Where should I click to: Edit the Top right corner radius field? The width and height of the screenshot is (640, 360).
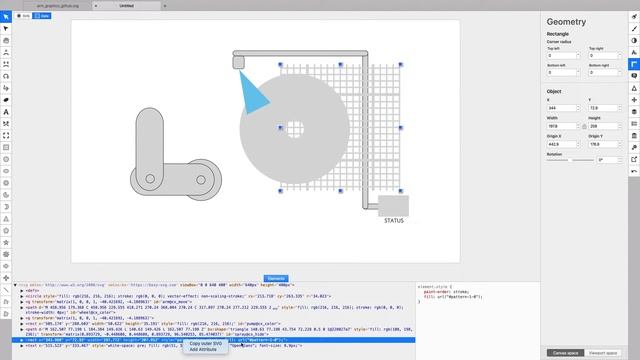605,56
